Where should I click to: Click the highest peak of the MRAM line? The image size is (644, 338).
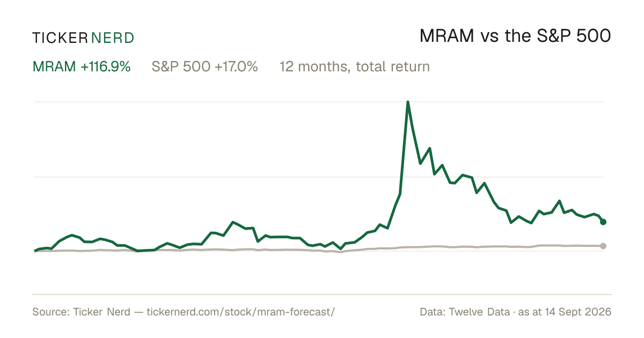408,102
